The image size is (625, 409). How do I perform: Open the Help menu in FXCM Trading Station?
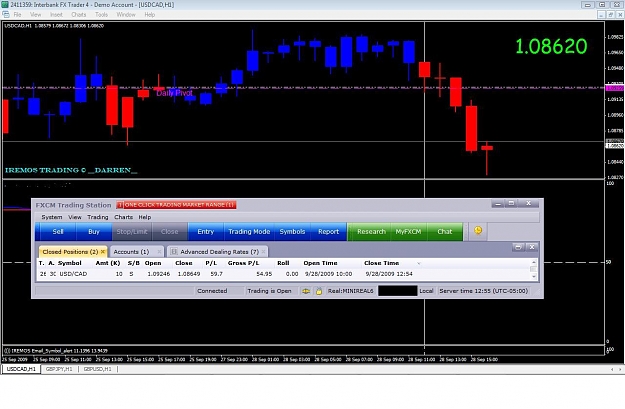coord(145,217)
